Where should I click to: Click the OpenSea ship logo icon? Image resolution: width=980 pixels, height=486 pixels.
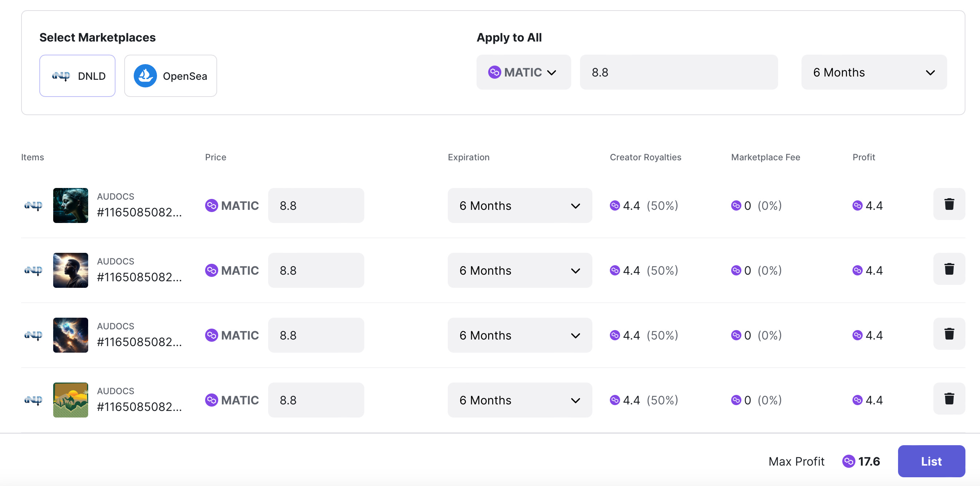[x=145, y=76]
